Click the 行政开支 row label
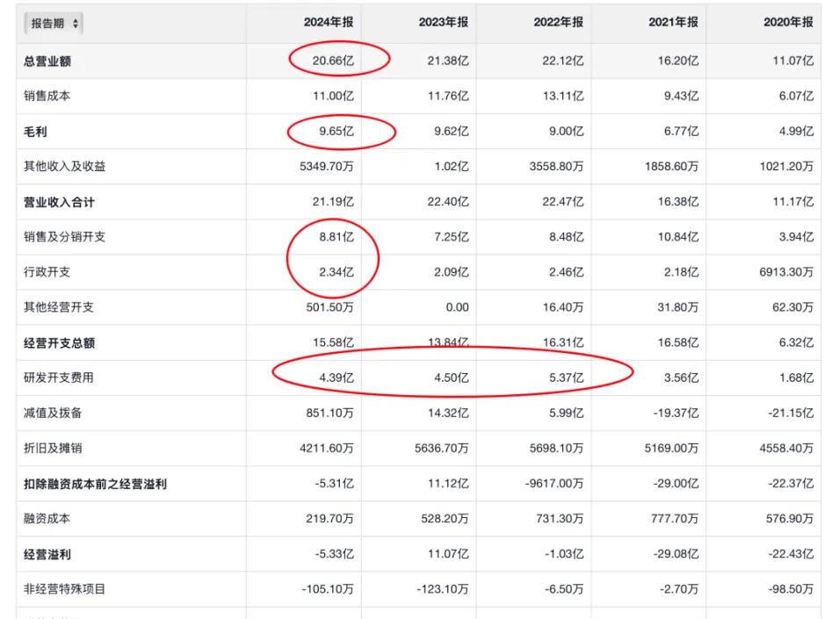This screenshot has width=840, height=619. tap(47, 272)
